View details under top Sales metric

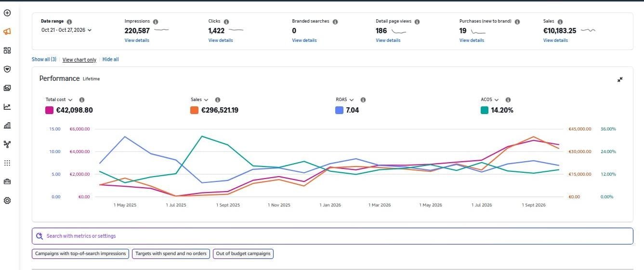click(555, 40)
